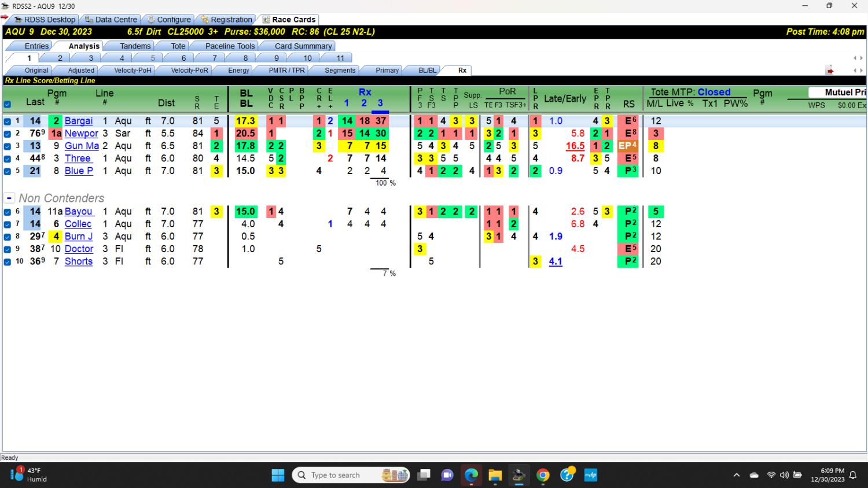The image size is (868, 488).
Task: Click the battery status tray icon
Action: click(x=797, y=475)
